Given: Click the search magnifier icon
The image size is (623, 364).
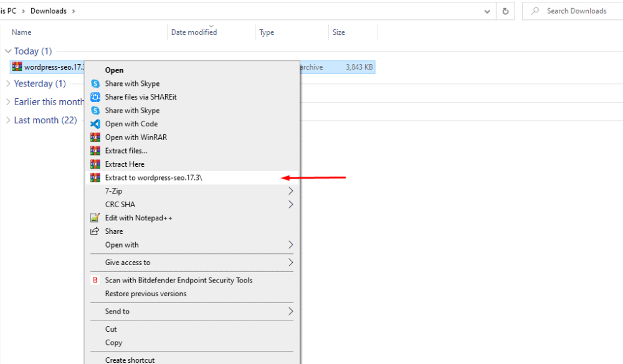Looking at the screenshot, I should [535, 11].
